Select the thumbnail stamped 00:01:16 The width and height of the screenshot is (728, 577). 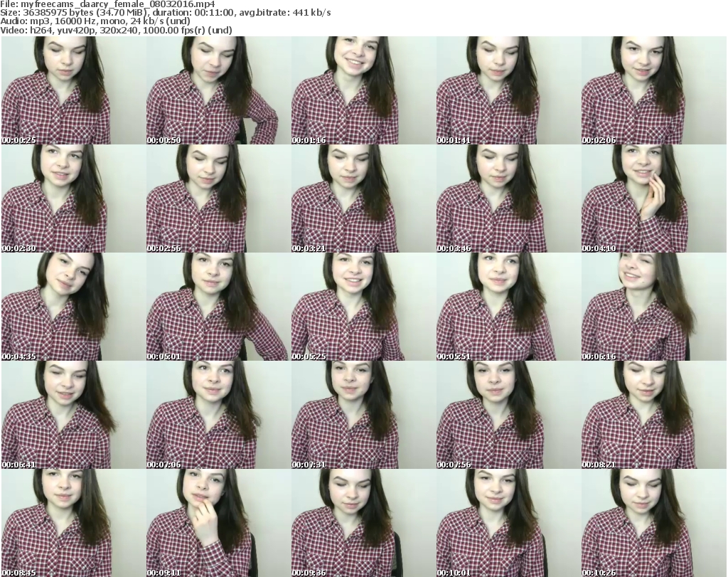(x=363, y=90)
